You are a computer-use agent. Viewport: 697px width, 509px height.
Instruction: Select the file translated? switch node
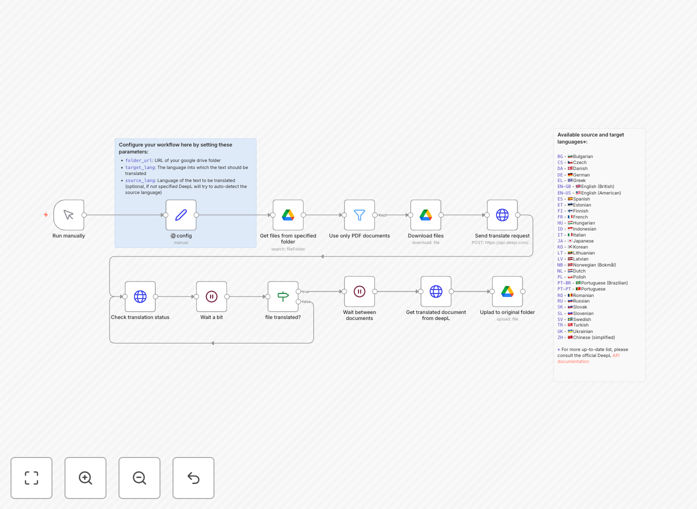(x=283, y=297)
